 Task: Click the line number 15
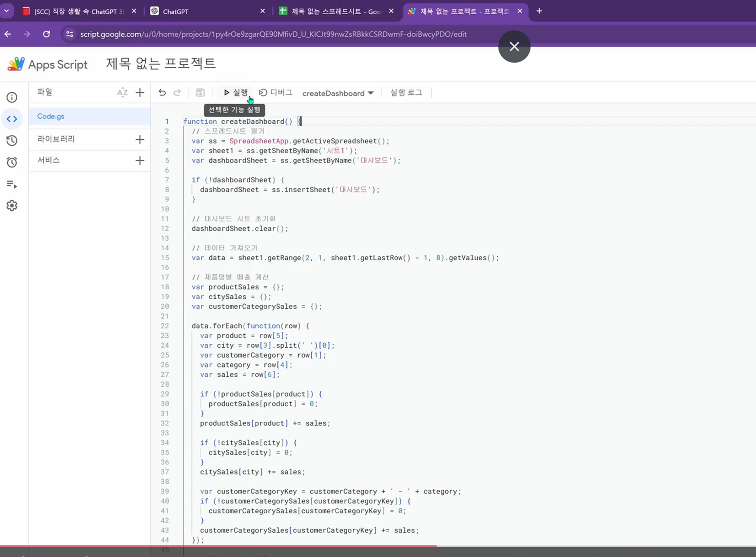click(x=165, y=258)
